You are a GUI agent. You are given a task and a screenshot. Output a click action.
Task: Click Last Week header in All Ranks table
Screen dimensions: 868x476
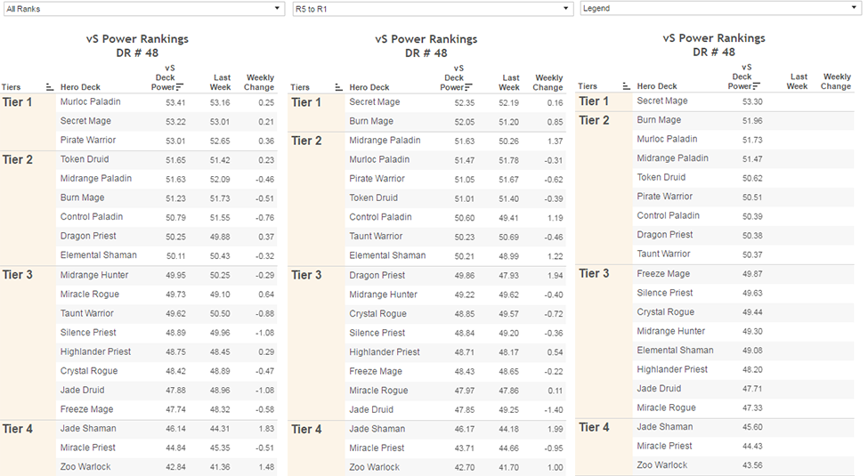tap(221, 83)
